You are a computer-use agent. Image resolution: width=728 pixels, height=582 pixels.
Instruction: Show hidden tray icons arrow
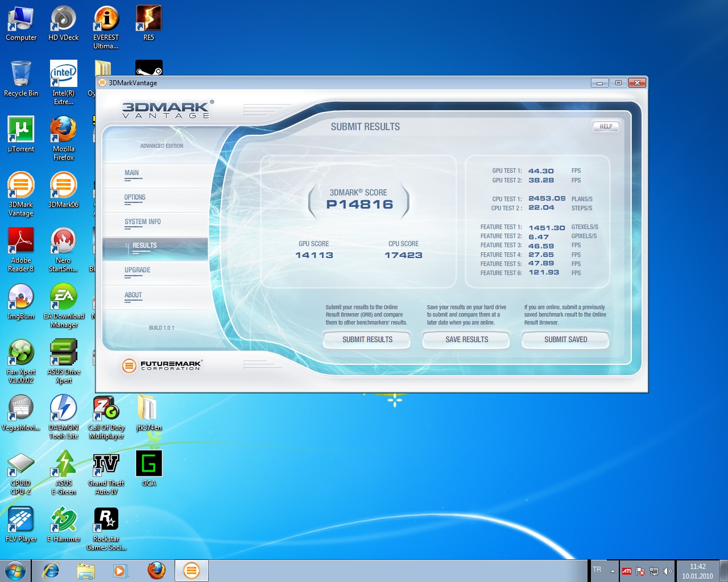(x=613, y=571)
